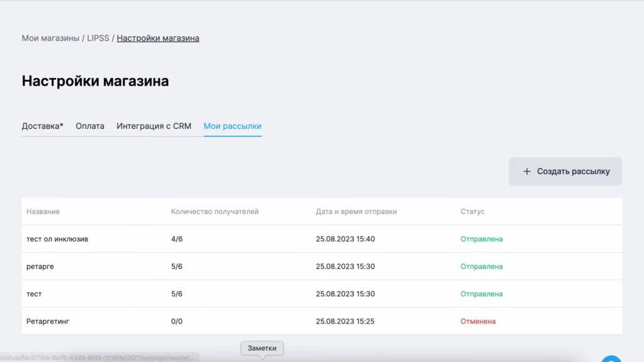This screenshot has width=644, height=362.
Task: Click the Заметки tooltip button
Action: (x=262, y=348)
